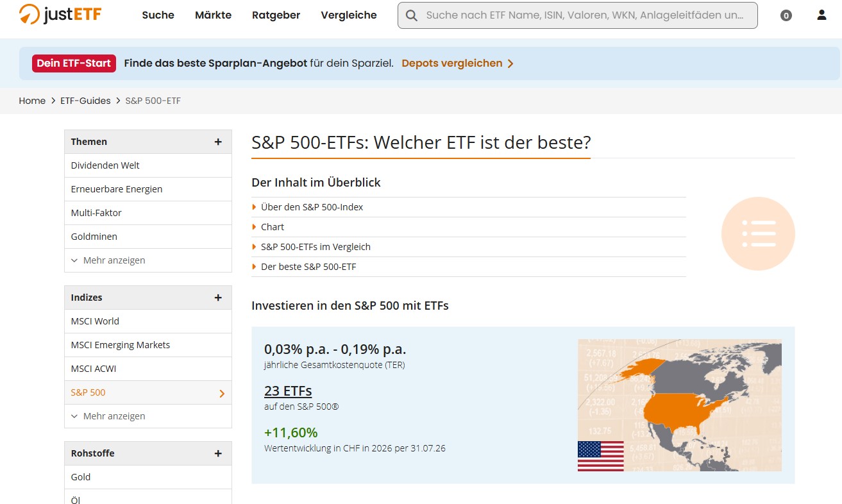This screenshot has width=842, height=504.
Task: Show more Themen with Mehr anzeigen
Action: tap(108, 260)
